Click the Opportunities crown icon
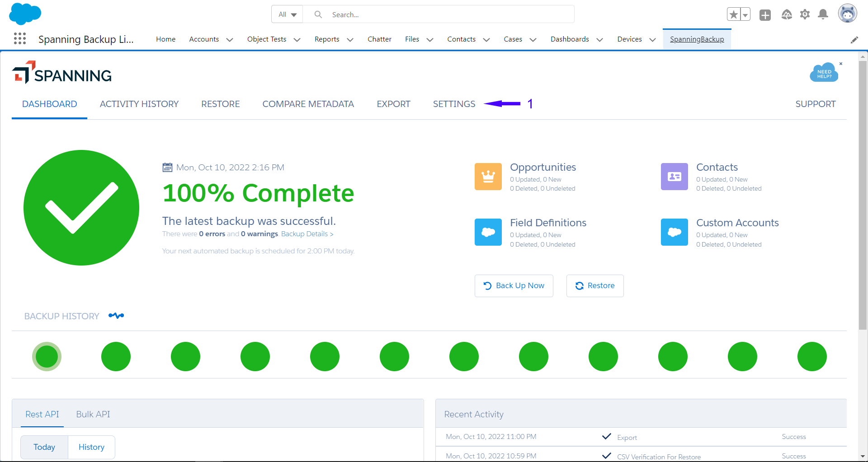The width and height of the screenshot is (868, 462). [488, 177]
